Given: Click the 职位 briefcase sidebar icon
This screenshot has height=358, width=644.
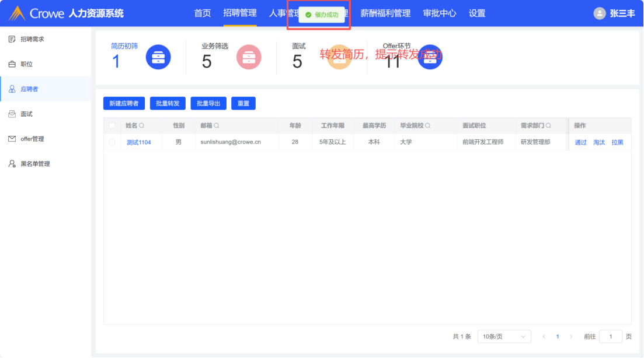Looking at the screenshot, I should 12,64.
